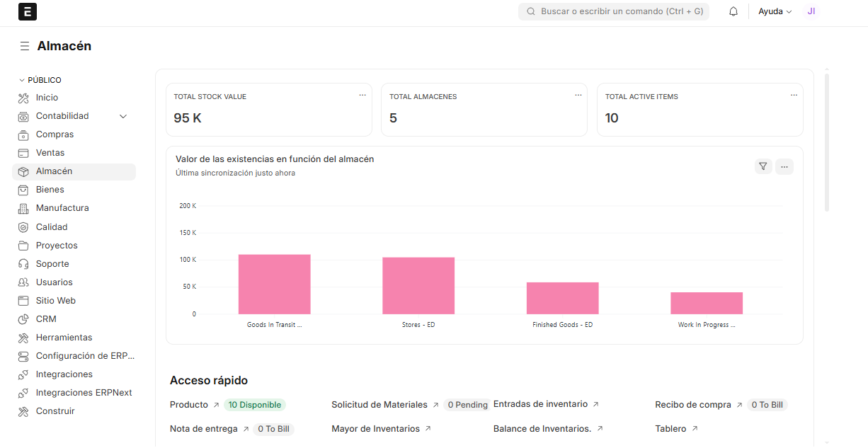Screen dimensions: 868x448
Task: Open Manufactura in the sidebar
Action: pyautogui.click(x=62, y=208)
